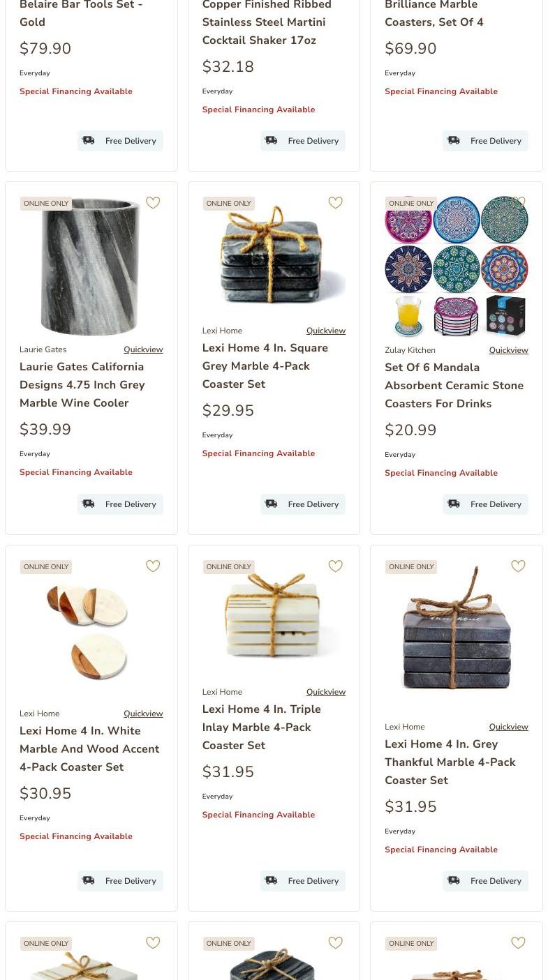This screenshot has width=548, height=980.
Task: Click heart on Grey Thankful Marble coasters
Action: pos(518,566)
